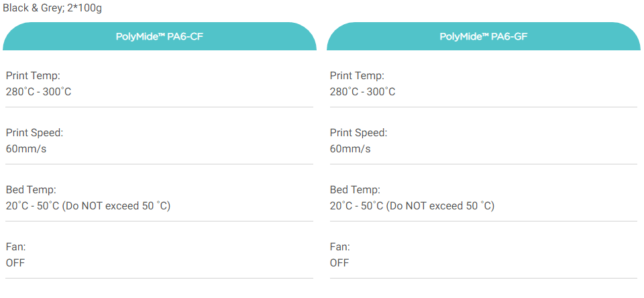
Task: Click the 'Black & Grey; 2*100g' text
Action: [x=52, y=8]
